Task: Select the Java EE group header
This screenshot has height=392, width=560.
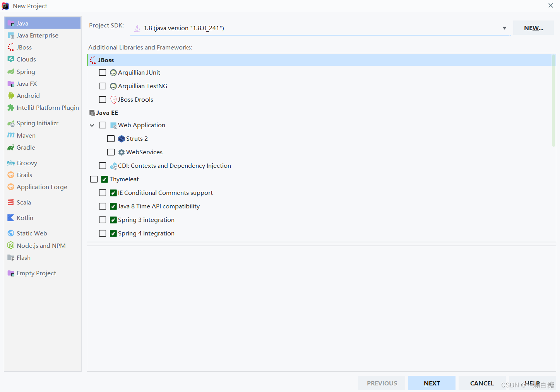Action: click(104, 113)
